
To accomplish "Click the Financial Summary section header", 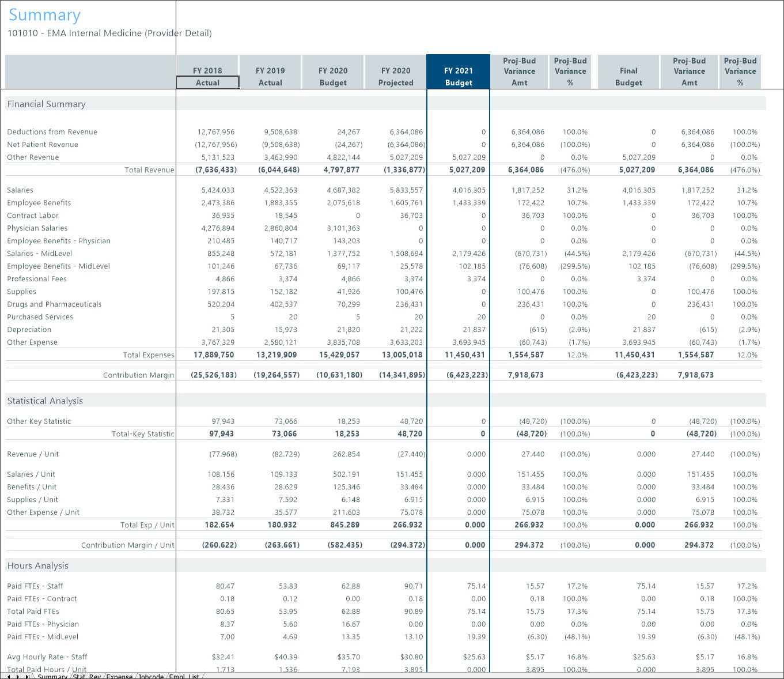I will click(47, 104).
